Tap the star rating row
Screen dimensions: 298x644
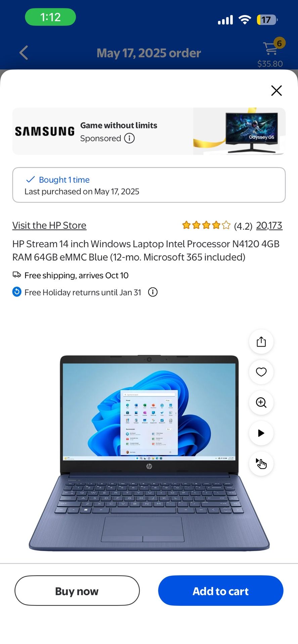click(206, 225)
